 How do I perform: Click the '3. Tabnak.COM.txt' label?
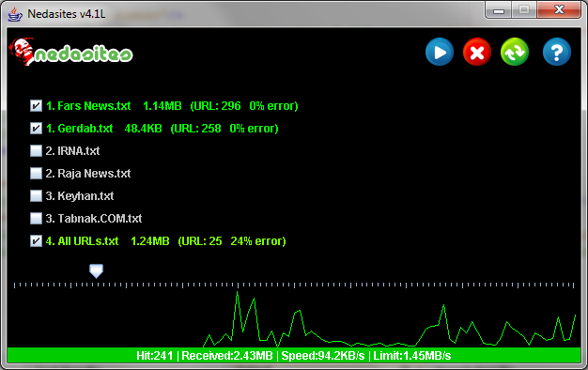tap(94, 219)
